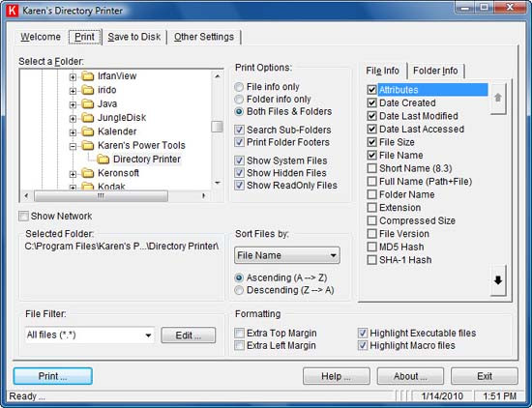Uncheck File Size checkbox

(x=371, y=142)
